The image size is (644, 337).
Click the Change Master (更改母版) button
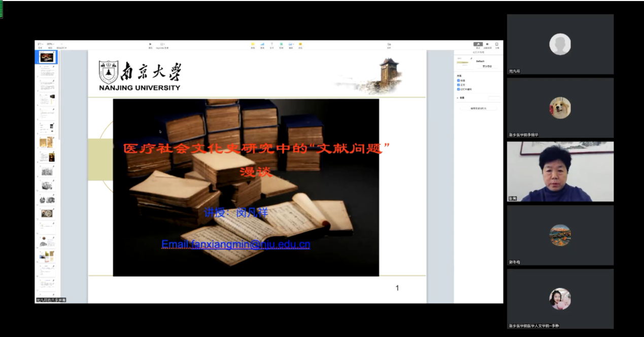(x=487, y=66)
